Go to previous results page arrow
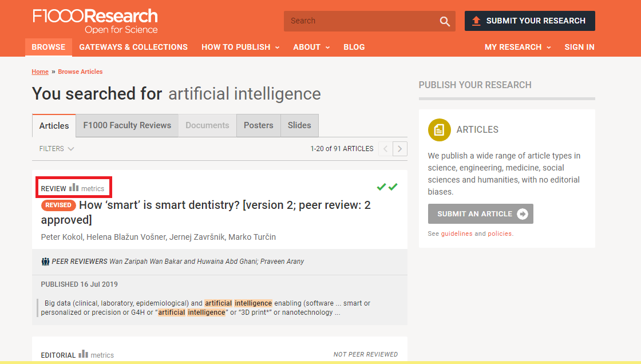The height and width of the screenshot is (364, 641). click(x=386, y=149)
